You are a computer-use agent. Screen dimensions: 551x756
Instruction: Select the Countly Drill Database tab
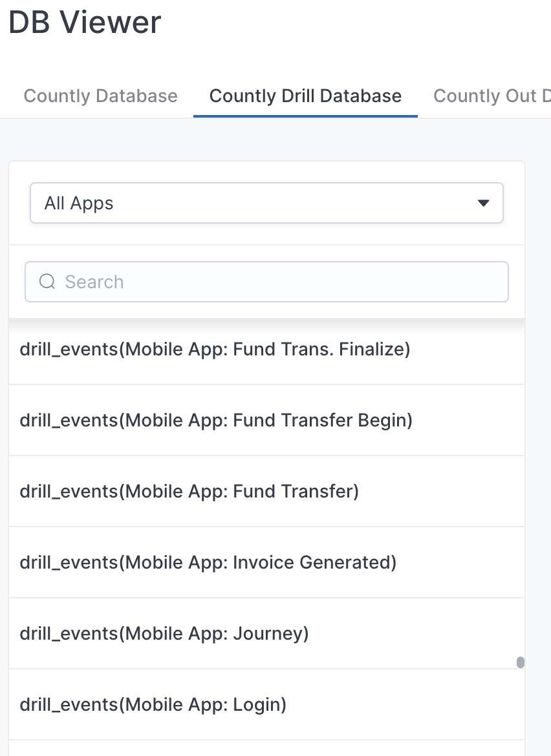(305, 96)
